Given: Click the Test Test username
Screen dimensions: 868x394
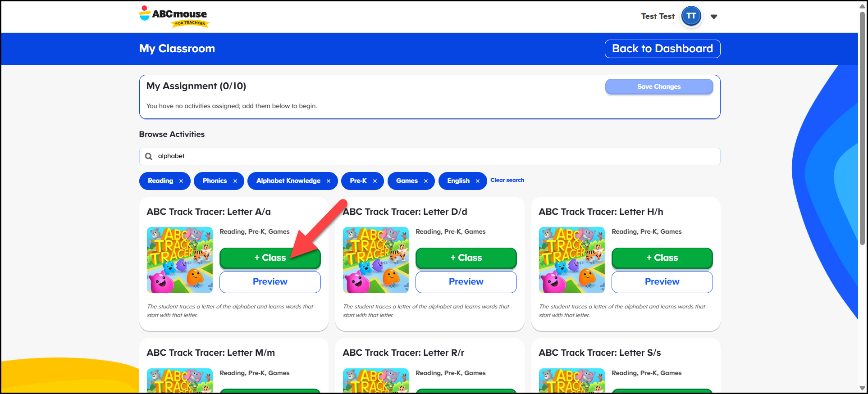Looking at the screenshot, I should (x=658, y=16).
